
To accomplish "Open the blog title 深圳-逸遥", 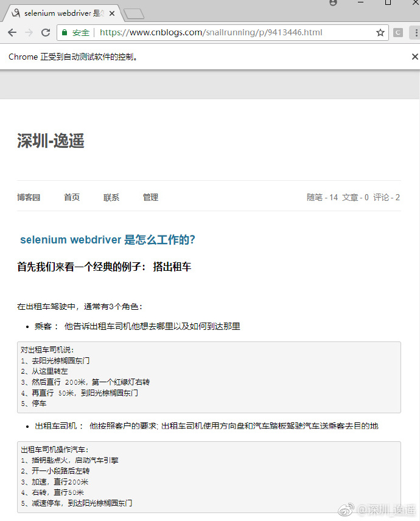I will click(51, 141).
